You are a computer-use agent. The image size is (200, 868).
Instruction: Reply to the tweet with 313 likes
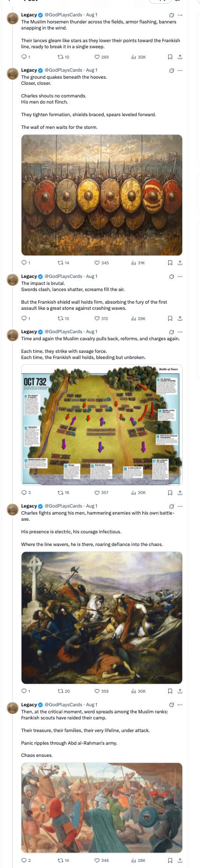[x=26, y=318]
